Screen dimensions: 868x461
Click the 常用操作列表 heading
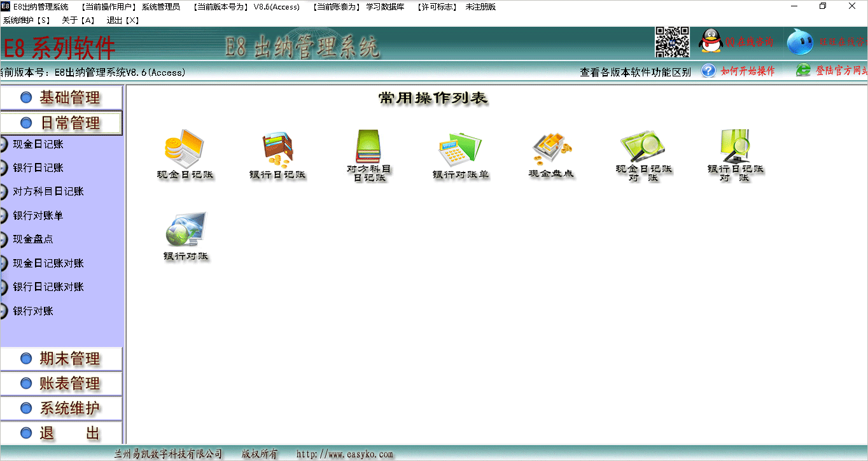(433, 98)
